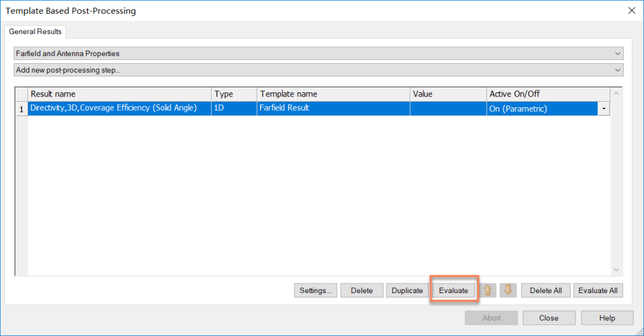Click the Active On/Off column header
Image resolution: width=644 pixels, height=336 pixels.
tap(549, 94)
